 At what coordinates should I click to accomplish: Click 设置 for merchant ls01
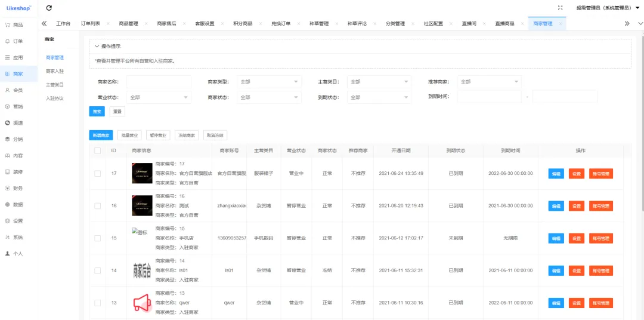click(577, 270)
